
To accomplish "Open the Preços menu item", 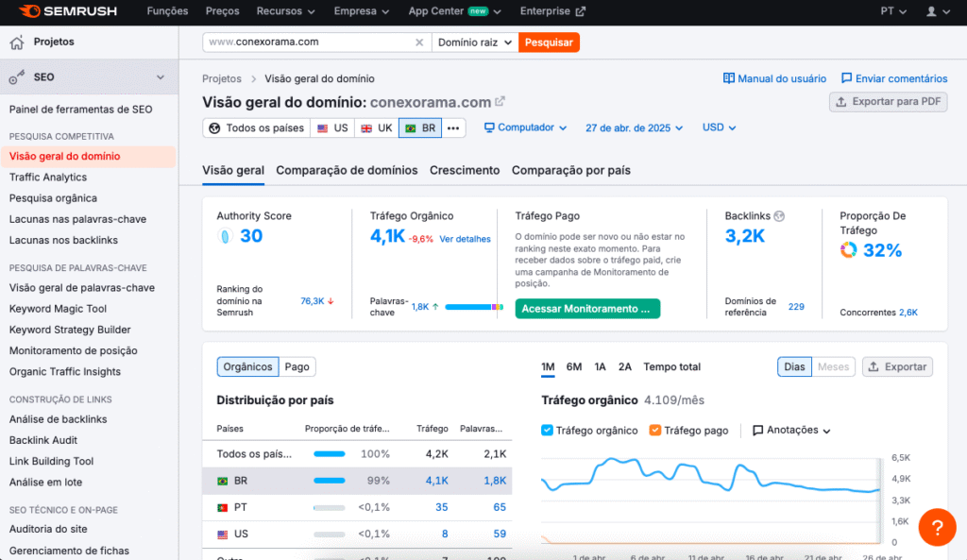I will click(x=222, y=11).
